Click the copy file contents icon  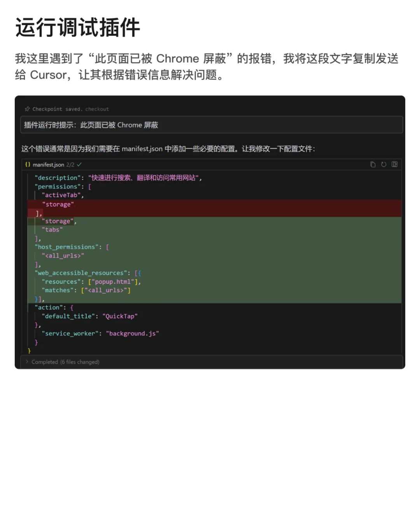[373, 164]
